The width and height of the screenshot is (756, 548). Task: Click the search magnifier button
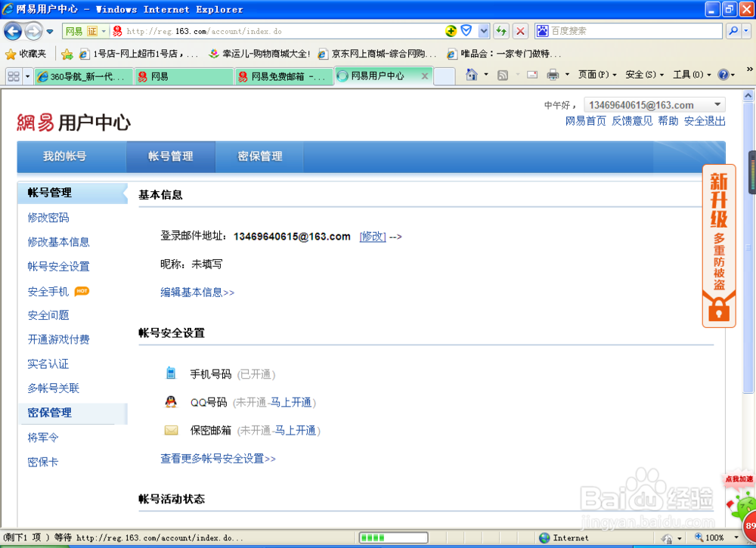[x=733, y=31]
